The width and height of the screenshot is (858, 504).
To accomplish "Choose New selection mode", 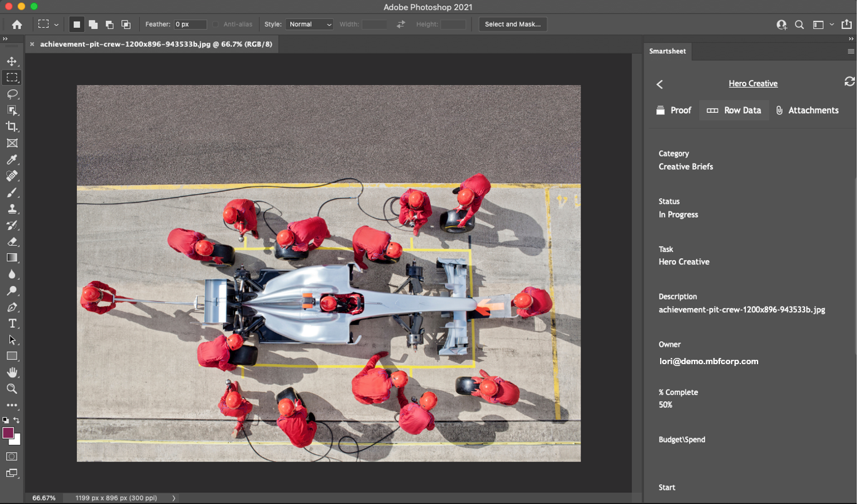I will tap(76, 25).
